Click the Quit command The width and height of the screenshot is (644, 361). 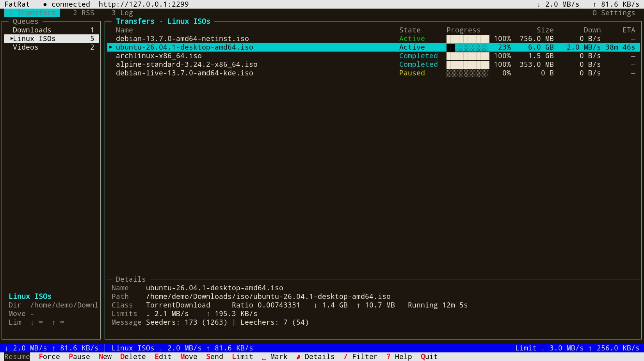429,357
